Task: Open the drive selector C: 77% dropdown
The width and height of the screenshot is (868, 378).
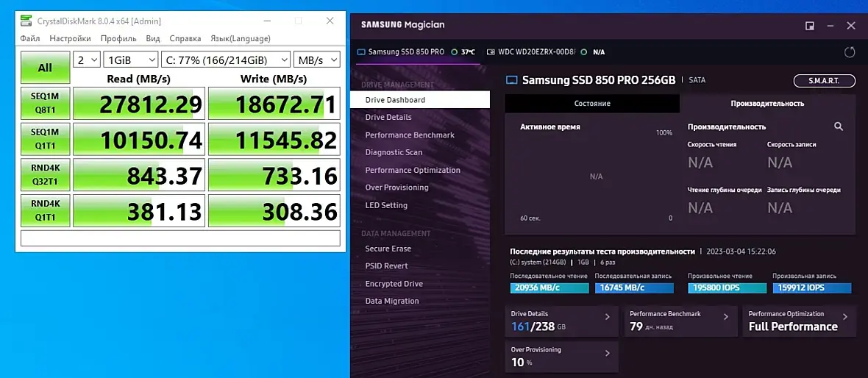Action: (225, 60)
